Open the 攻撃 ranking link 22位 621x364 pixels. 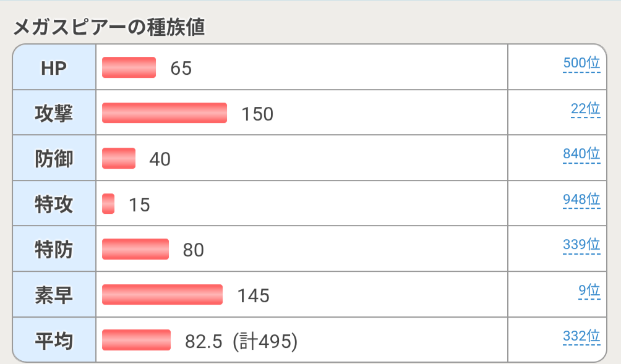coord(585,109)
